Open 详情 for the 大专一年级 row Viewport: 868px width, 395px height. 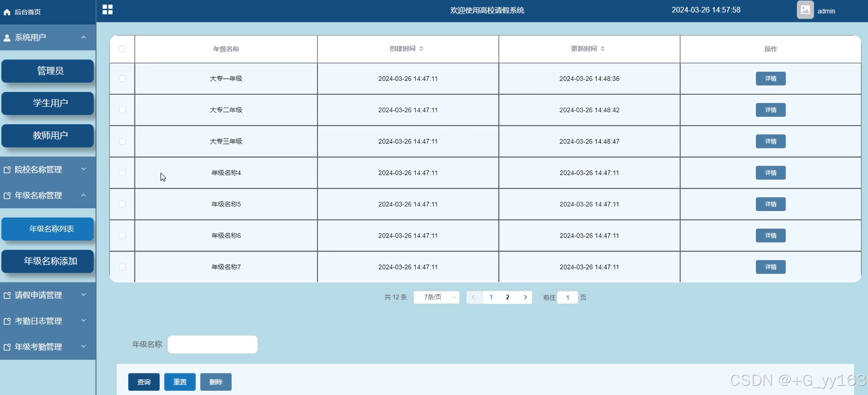pyautogui.click(x=771, y=79)
